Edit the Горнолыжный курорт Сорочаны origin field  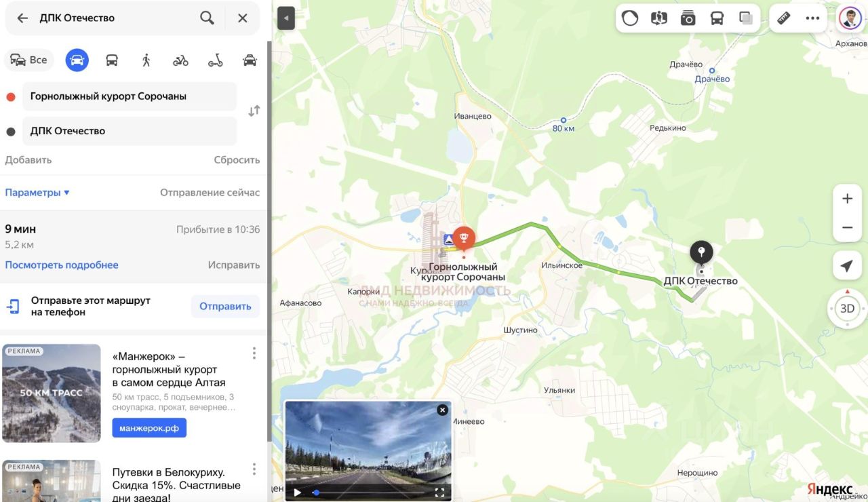[x=130, y=96]
